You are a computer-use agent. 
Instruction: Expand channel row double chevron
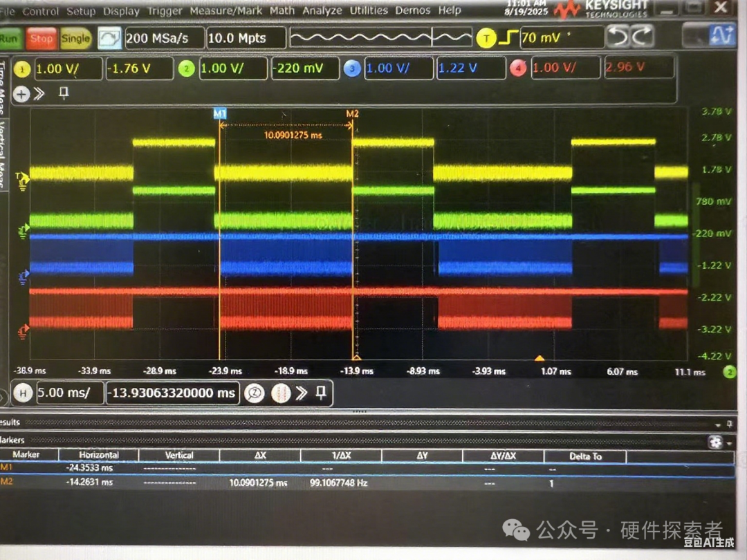[39, 93]
